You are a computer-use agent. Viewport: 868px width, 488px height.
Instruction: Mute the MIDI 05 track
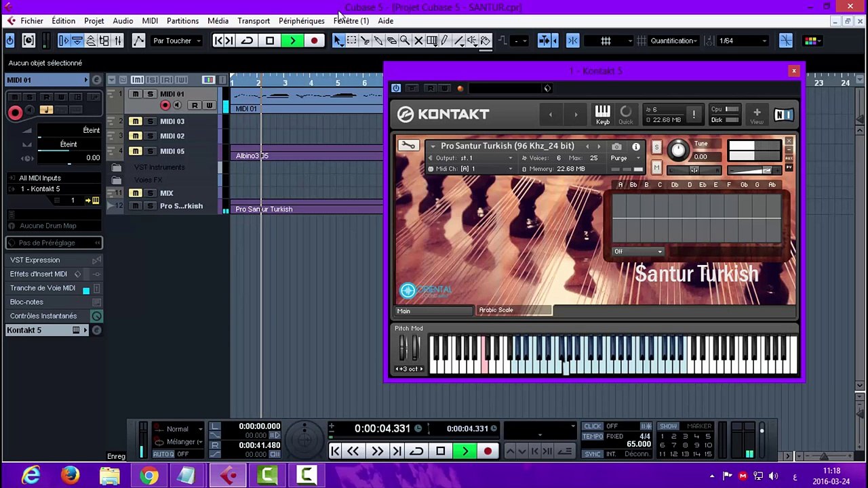(136, 151)
